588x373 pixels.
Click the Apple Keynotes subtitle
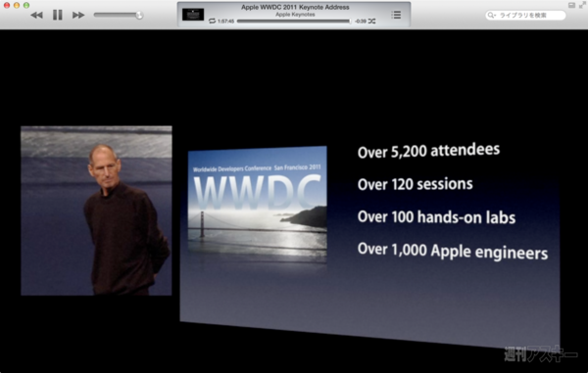click(x=295, y=15)
